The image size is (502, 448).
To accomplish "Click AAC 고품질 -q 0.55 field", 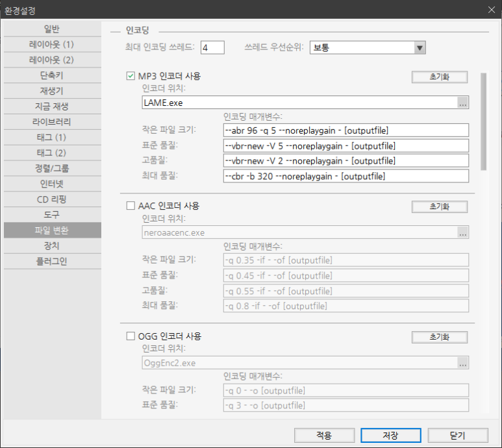I will 346,291.
